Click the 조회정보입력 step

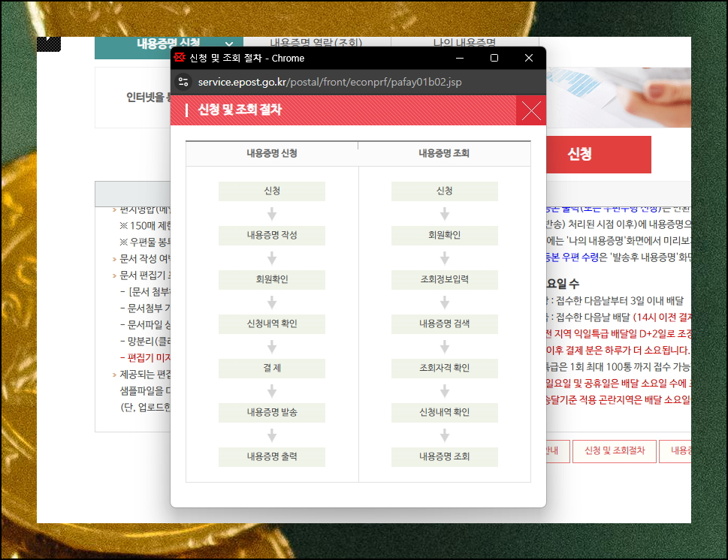click(x=445, y=280)
